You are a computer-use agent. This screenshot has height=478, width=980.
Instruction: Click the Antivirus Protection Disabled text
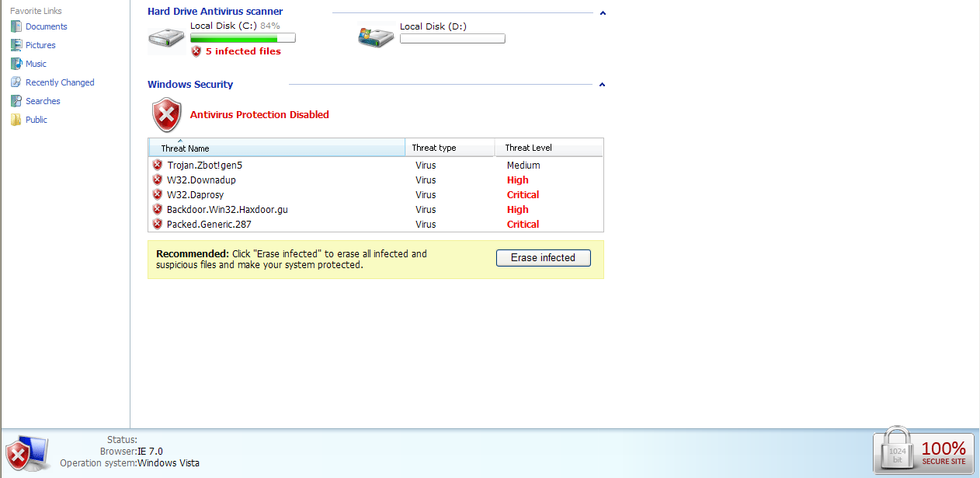click(x=259, y=115)
